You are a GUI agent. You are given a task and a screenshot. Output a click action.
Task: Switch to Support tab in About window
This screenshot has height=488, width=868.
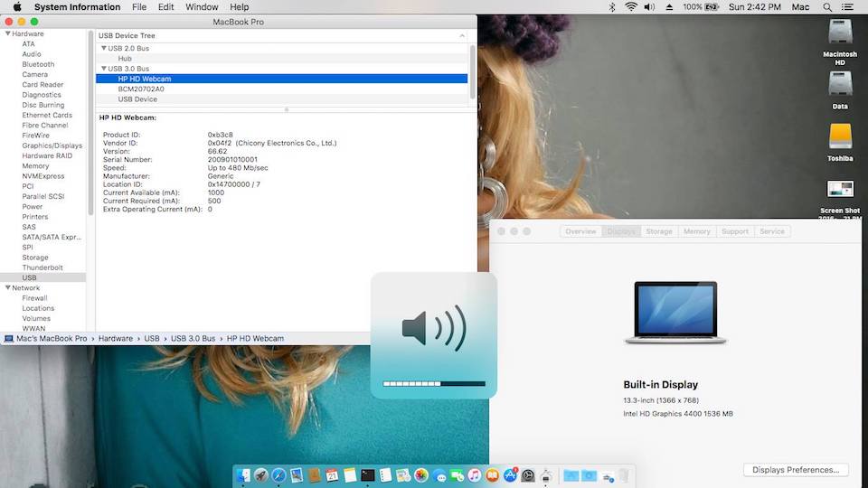coord(734,231)
